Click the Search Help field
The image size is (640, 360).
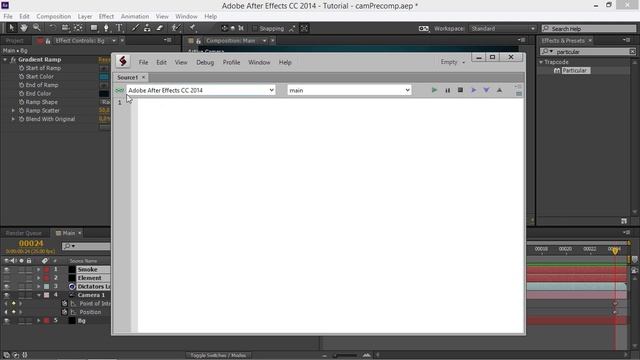coord(589,29)
